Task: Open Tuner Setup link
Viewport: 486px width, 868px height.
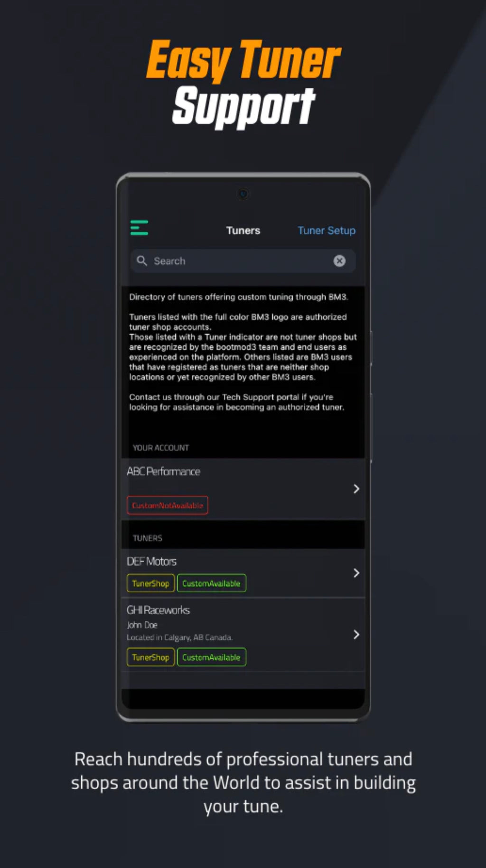Action: coord(326,231)
